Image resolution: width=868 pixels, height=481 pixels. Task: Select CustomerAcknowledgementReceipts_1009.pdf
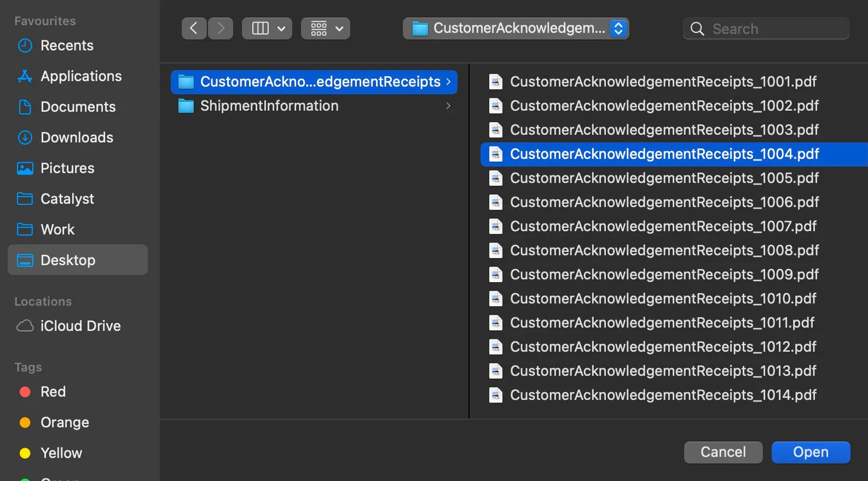pyautogui.click(x=674, y=274)
